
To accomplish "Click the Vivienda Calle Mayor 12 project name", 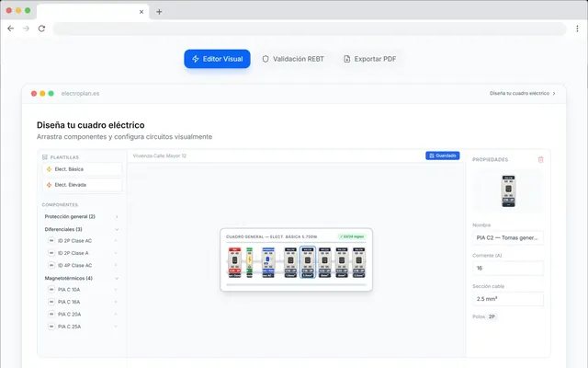I will tap(159, 155).
